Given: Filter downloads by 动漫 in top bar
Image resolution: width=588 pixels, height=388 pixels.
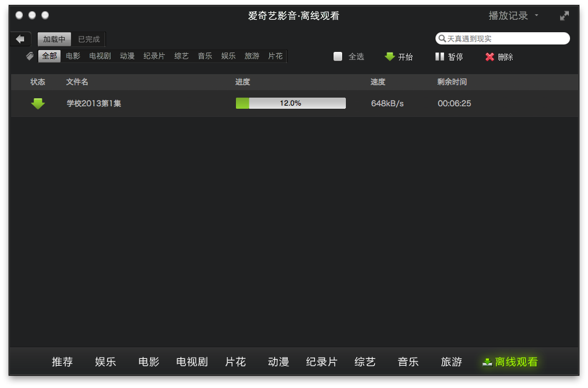Looking at the screenshot, I should [x=127, y=56].
